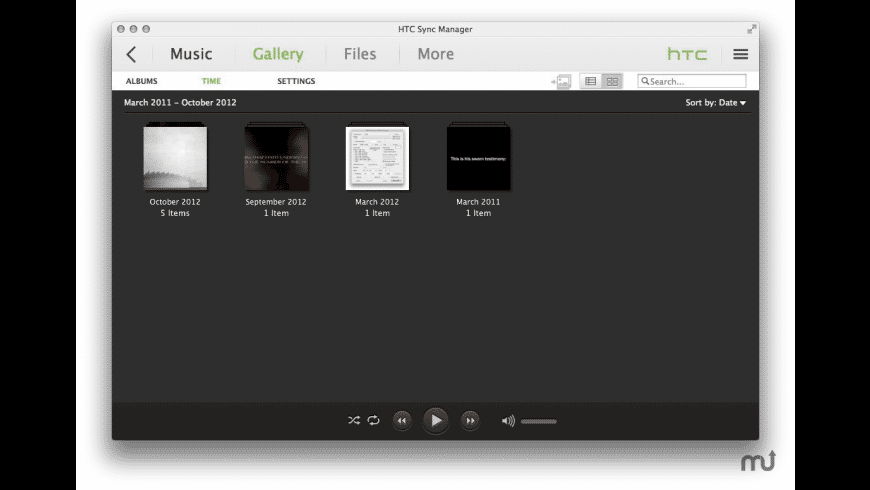Click the import photos icon
Screen dimensions: 870x490
pos(562,82)
